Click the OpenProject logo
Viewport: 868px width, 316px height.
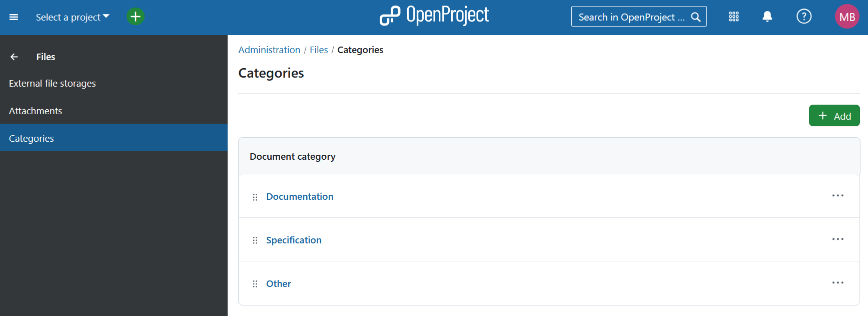point(434,16)
